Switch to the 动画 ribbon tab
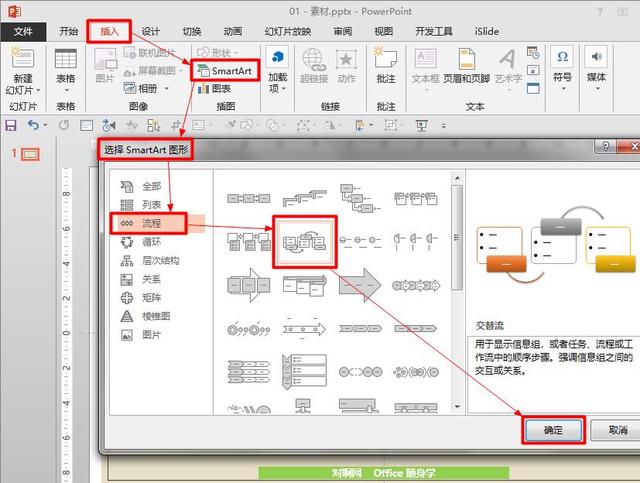Viewport: 640px width, 483px height. click(233, 31)
